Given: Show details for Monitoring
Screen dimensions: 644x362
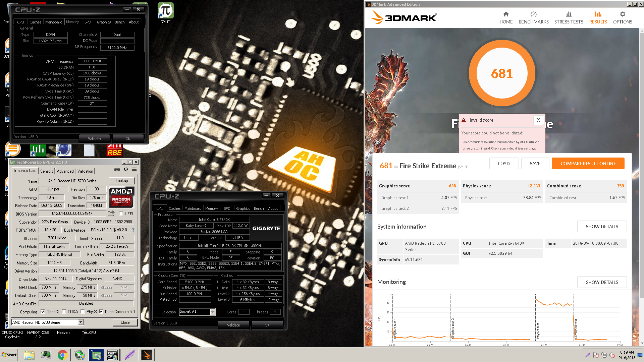Looking at the screenshot, I should [x=602, y=282].
